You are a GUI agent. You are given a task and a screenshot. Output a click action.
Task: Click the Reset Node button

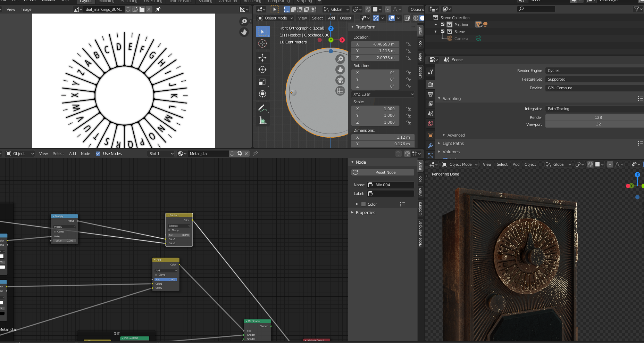click(x=383, y=172)
